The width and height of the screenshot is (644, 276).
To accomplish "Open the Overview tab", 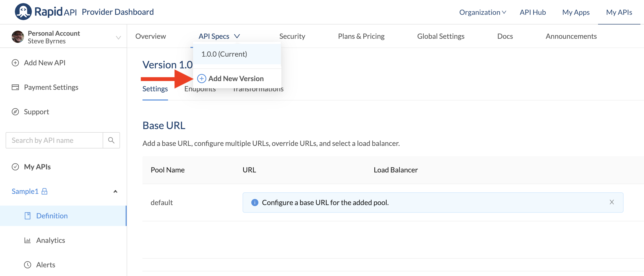I will 151,36.
